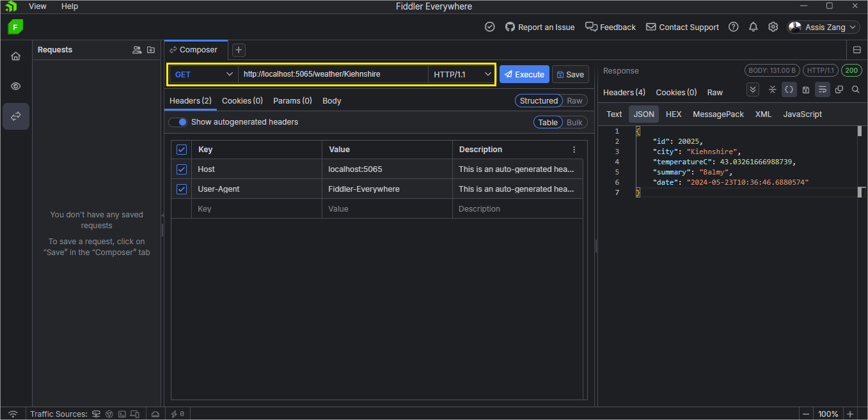Select the Composer arrows icon in sidebar
This screenshot has width=868, height=420.
tap(15, 116)
